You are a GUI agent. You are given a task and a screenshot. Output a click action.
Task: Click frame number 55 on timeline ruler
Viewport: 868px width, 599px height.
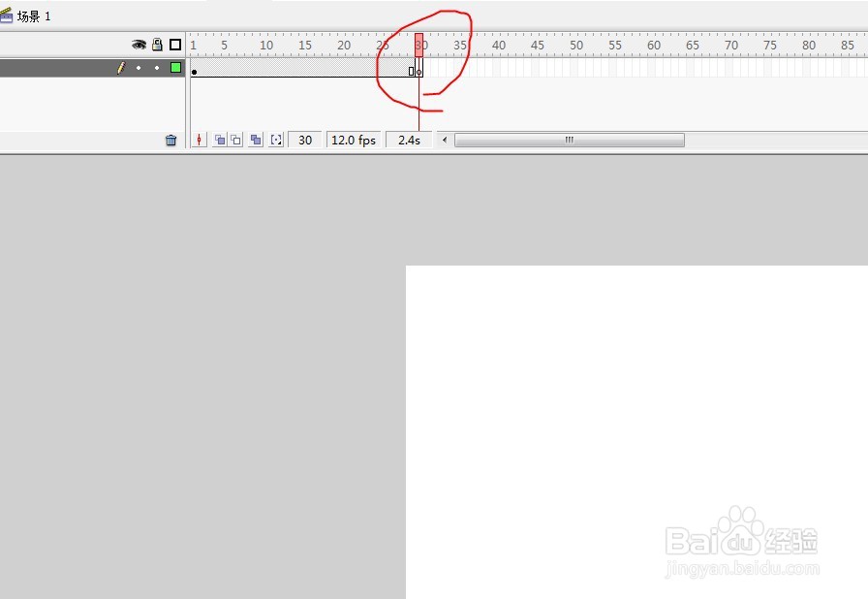[x=615, y=46]
